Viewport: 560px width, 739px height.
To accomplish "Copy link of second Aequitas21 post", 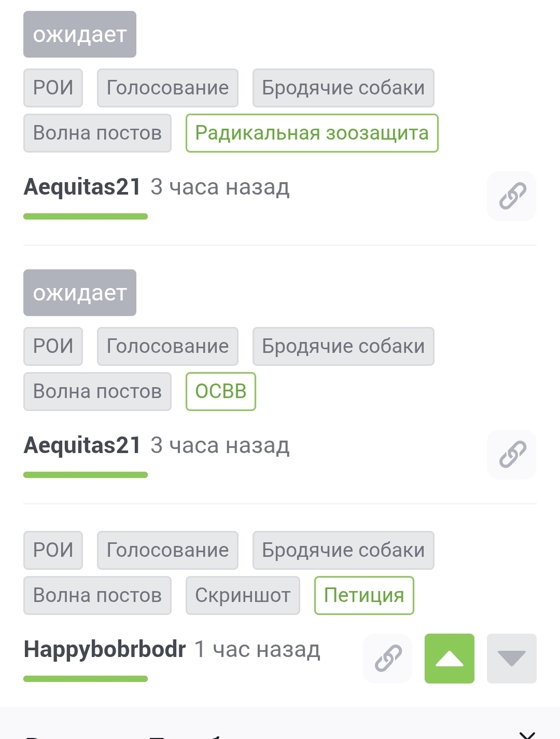I will point(512,455).
